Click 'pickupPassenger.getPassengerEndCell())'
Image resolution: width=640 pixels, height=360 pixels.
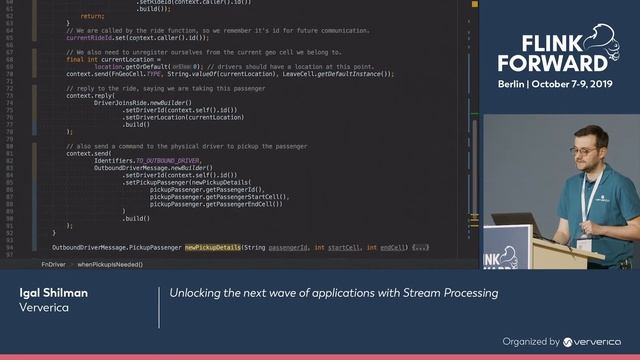pyautogui.click(x=216, y=204)
